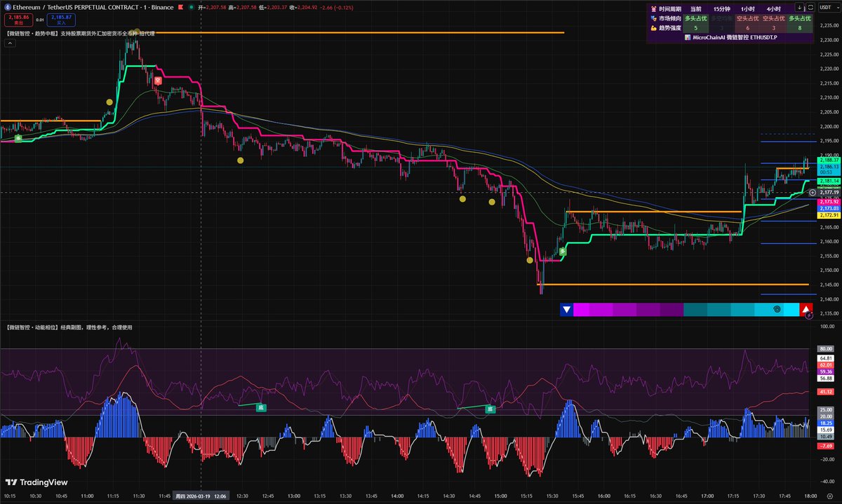The width and height of the screenshot is (842, 504).
Task: Click the red 41.12 oscillator value label
Action: coord(825,391)
